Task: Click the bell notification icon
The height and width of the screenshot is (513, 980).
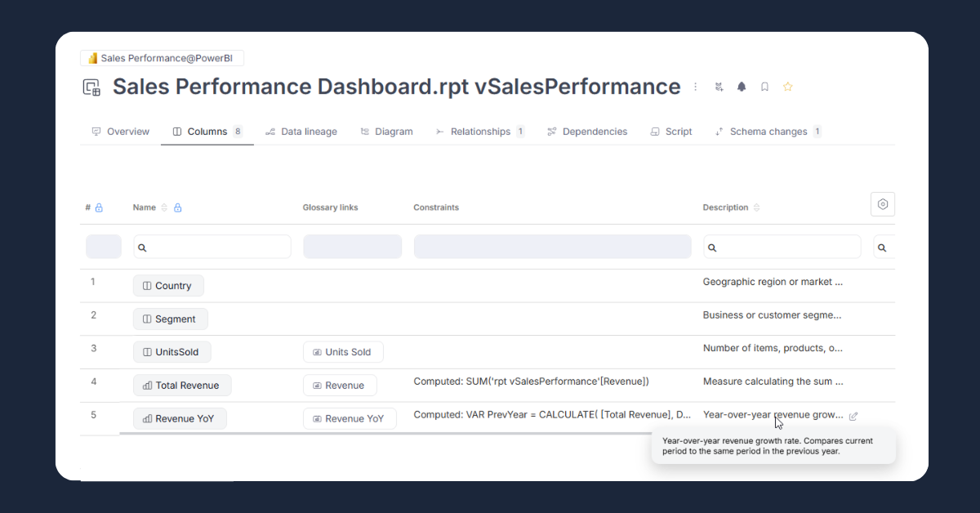Action: click(742, 87)
